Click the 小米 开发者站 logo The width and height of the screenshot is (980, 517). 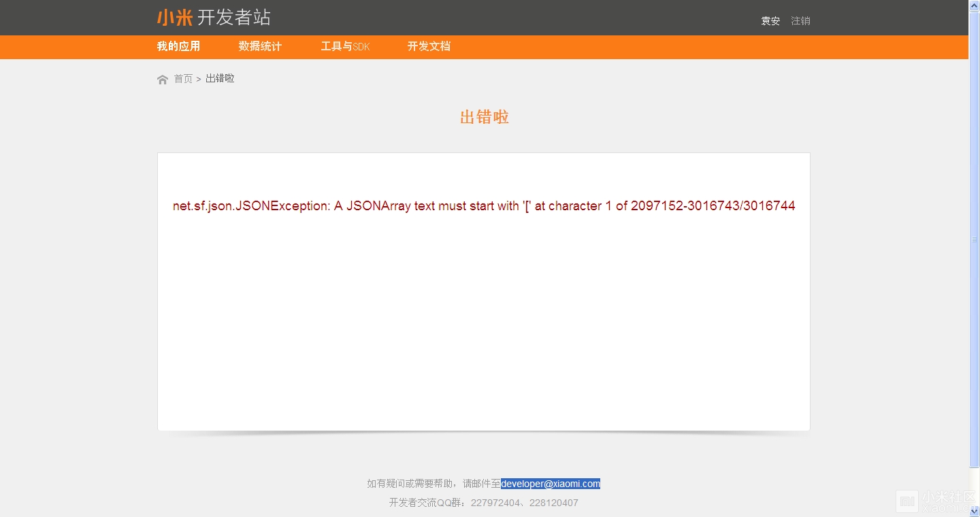pos(214,18)
